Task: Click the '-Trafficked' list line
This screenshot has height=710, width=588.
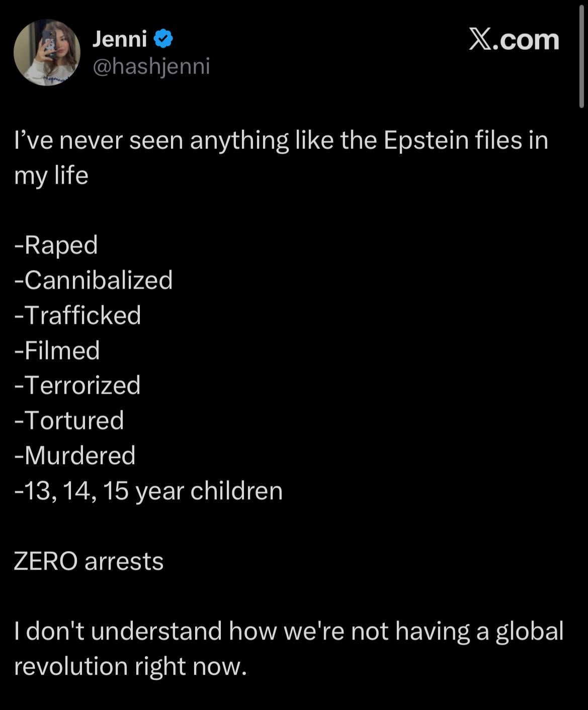Action: [78, 315]
